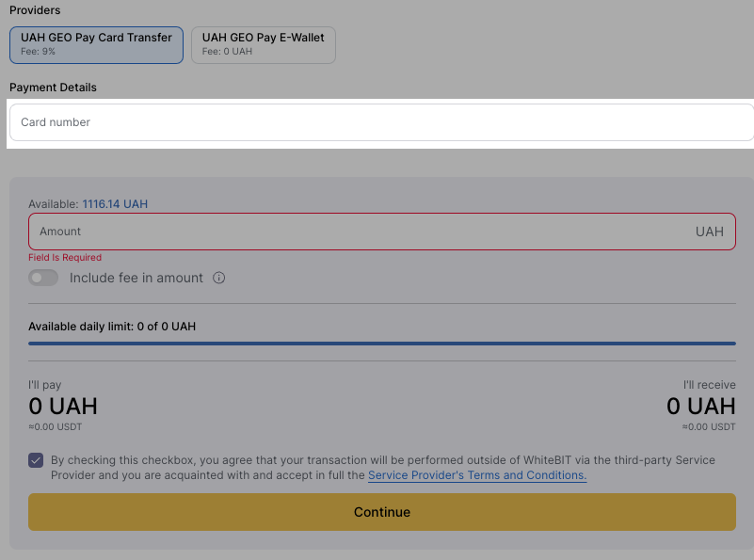Image resolution: width=754 pixels, height=560 pixels.
Task: Click the I'll receive 0 UAH value
Action: [x=701, y=407]
